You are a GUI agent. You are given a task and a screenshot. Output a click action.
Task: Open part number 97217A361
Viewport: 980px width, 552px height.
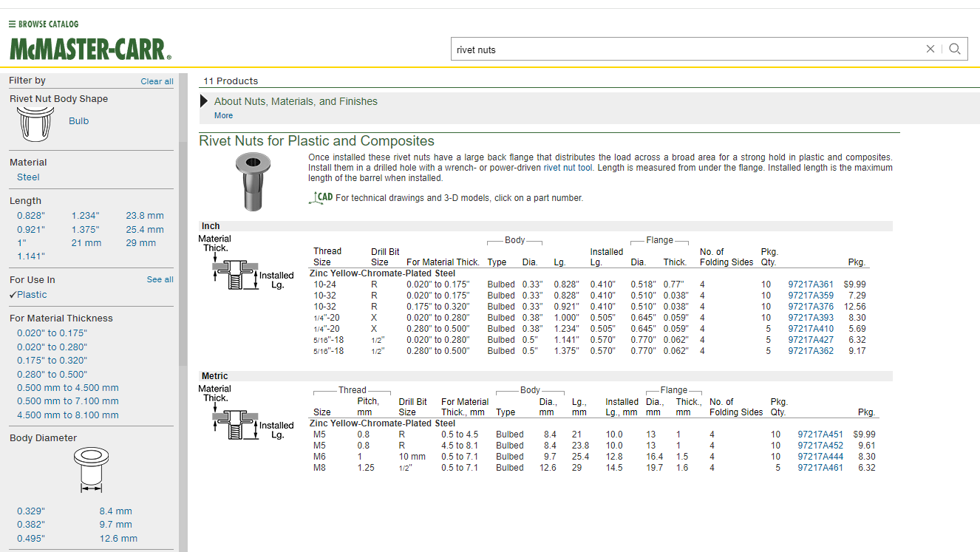[811, 284]
